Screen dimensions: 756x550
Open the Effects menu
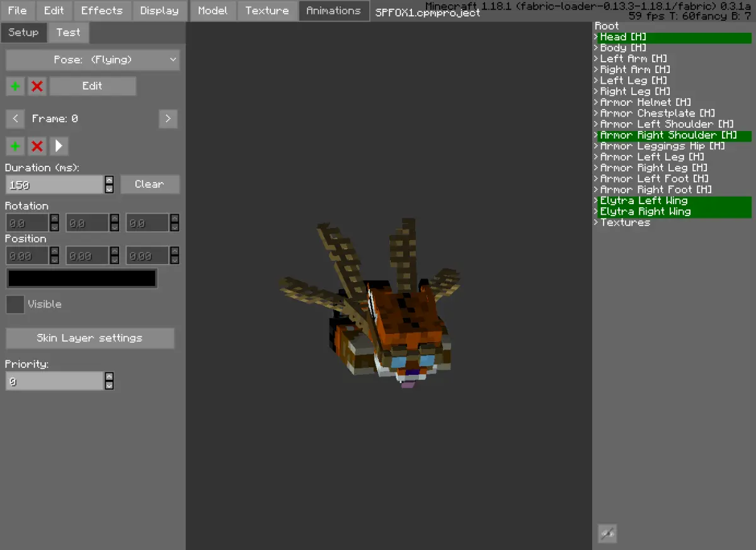pyautogui.click(x=102, y=11)
